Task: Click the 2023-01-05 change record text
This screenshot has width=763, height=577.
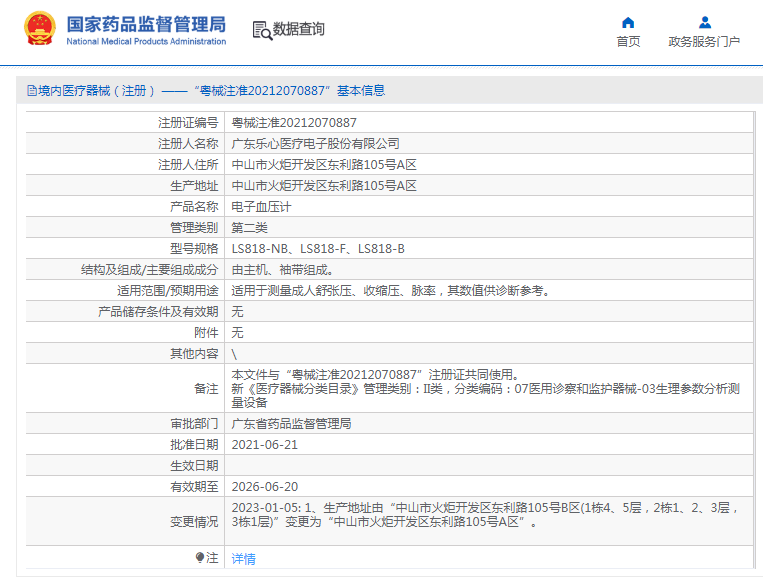Action: 485,515
